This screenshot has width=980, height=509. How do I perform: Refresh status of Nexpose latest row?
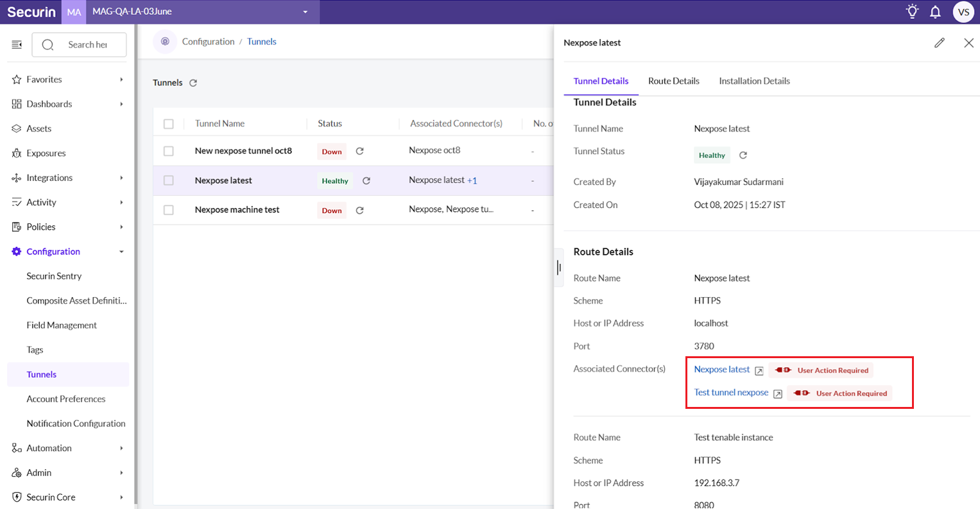(x=366, y=181)
